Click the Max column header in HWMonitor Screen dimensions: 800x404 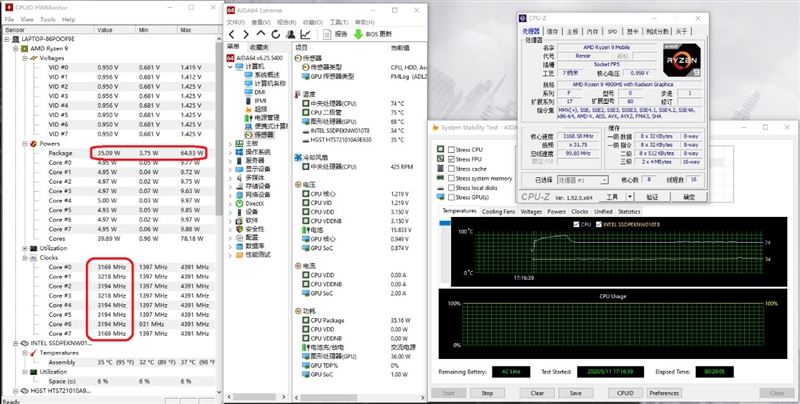point(196,30)
